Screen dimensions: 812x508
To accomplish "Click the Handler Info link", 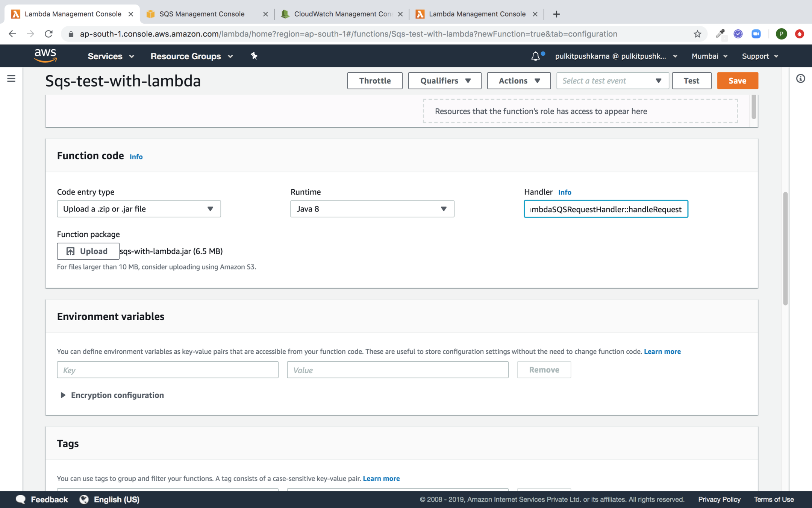I will (564, 192).
